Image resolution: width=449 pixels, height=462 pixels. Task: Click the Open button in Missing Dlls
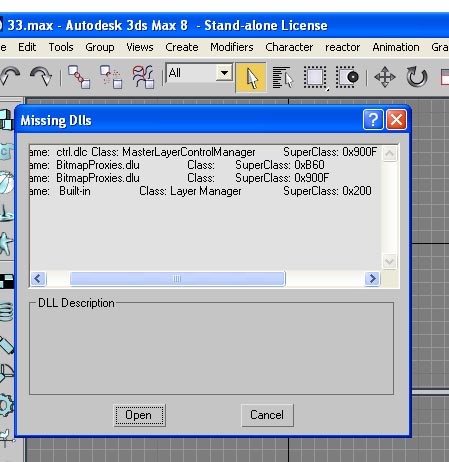tap(139, 415)
